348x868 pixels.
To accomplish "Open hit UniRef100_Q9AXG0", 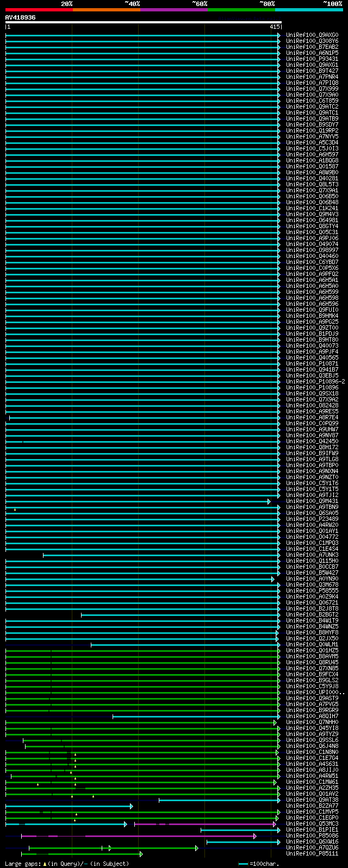I will tap(312, 35).
